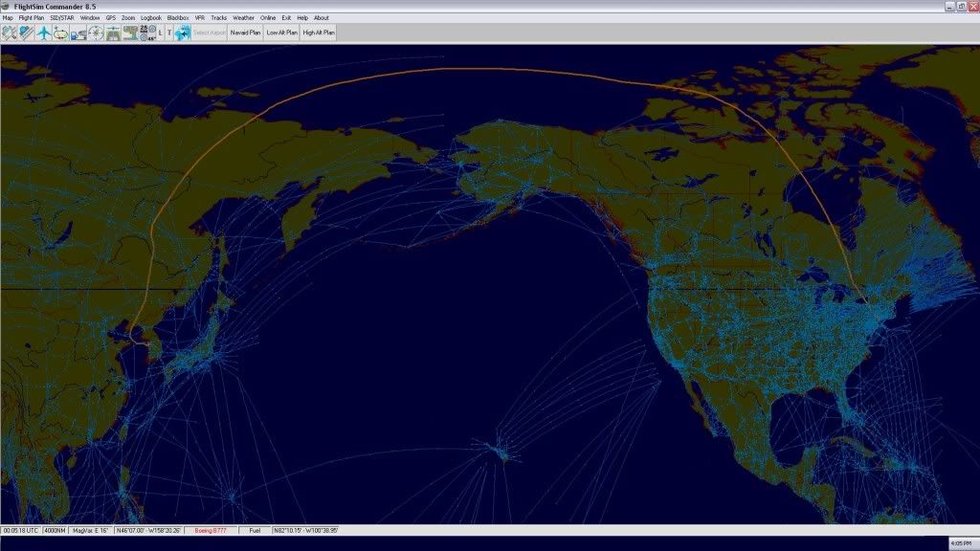
Task: Click the holding pattern loop toolbar icon
Action: click(60, 33)
